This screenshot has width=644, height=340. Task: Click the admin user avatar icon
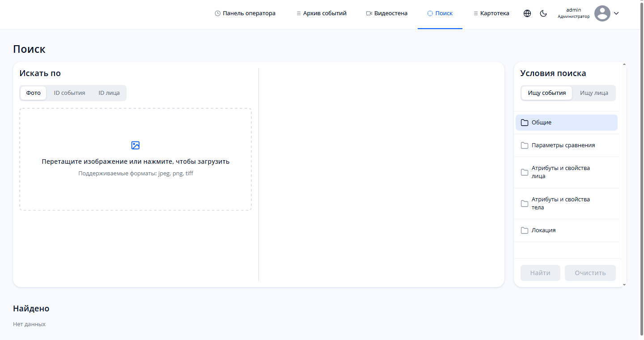(x=602, y=13)
